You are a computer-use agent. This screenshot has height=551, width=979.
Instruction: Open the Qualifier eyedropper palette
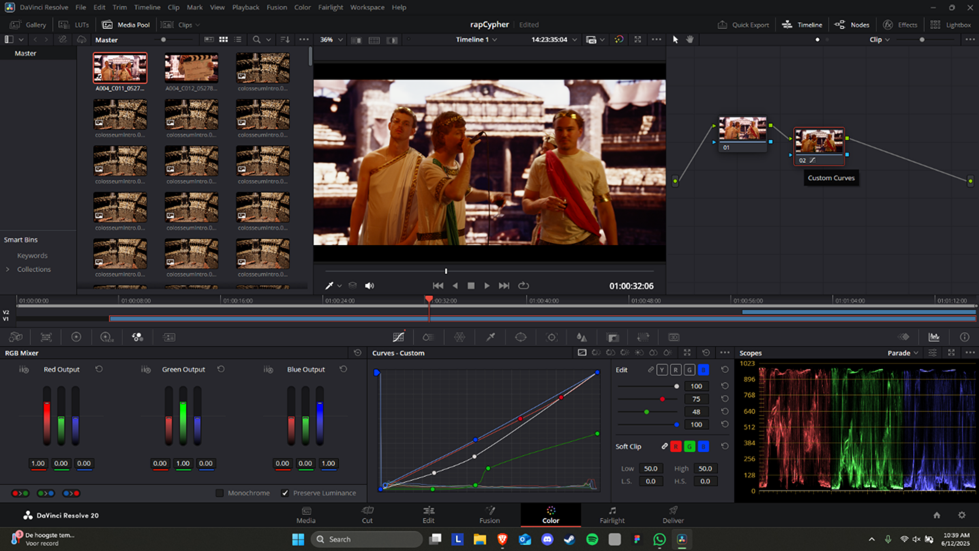coord(491,337)
